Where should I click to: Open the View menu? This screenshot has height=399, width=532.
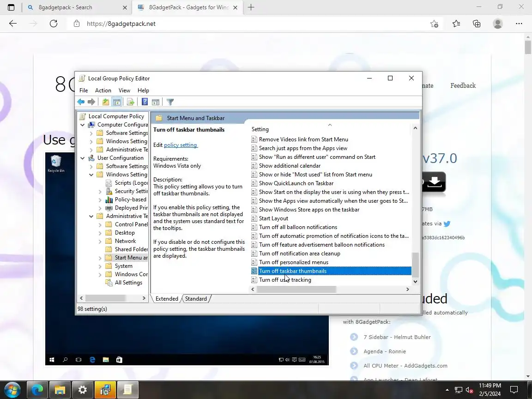pos(124,90)
